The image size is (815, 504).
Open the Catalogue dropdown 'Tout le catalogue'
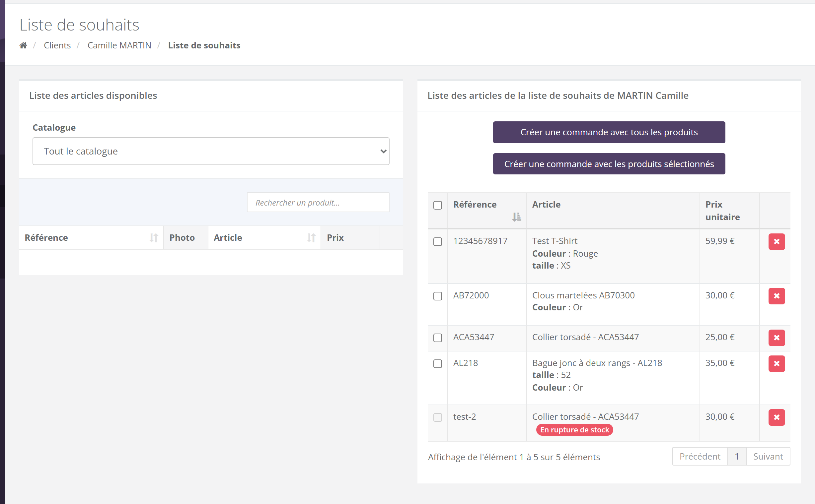point(211,151)
